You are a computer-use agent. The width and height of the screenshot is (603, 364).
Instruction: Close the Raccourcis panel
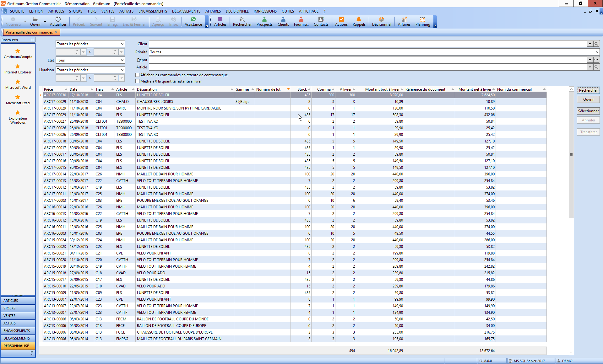(32, 40)
